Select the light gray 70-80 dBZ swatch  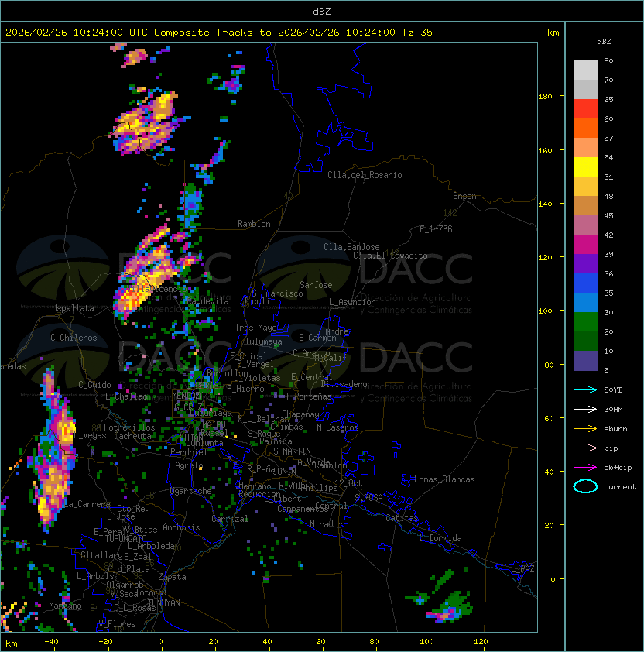585,70
